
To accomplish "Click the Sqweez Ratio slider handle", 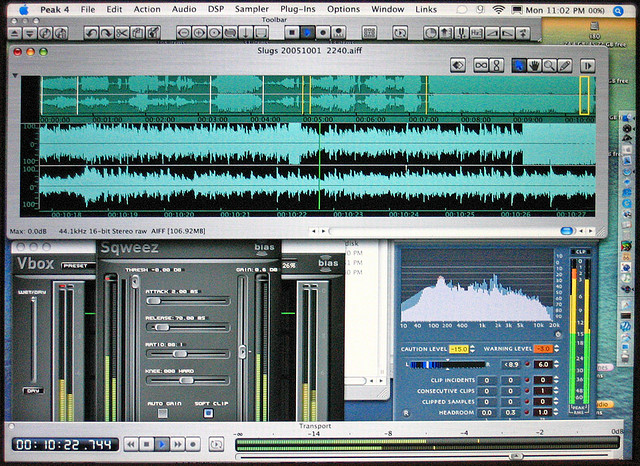I will click(x=180, y=354).
